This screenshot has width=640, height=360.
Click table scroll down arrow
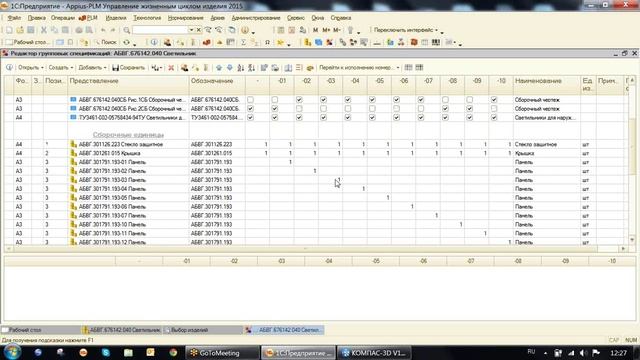point(632,240)
